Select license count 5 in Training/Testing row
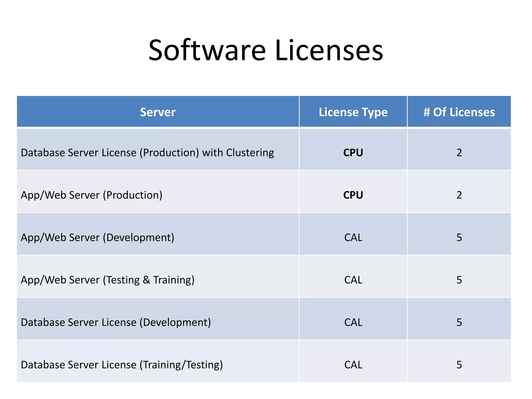Screen dimensions: 532x399 click(x=459, y=365)
